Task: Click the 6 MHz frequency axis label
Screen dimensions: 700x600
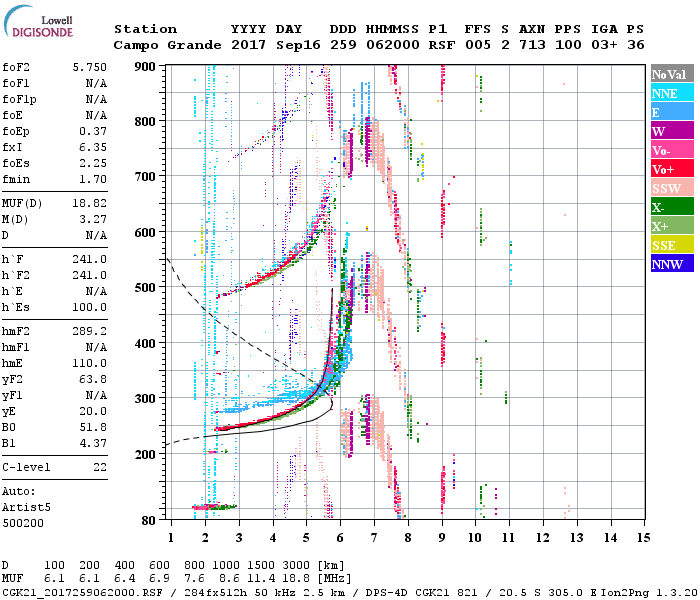Action: tap(340, 538)
